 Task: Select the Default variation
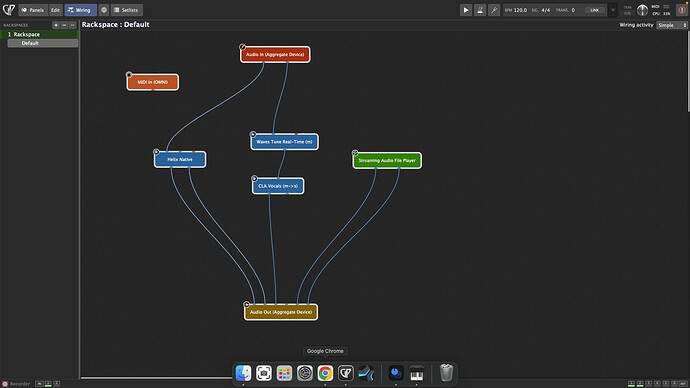click(43, 43)
